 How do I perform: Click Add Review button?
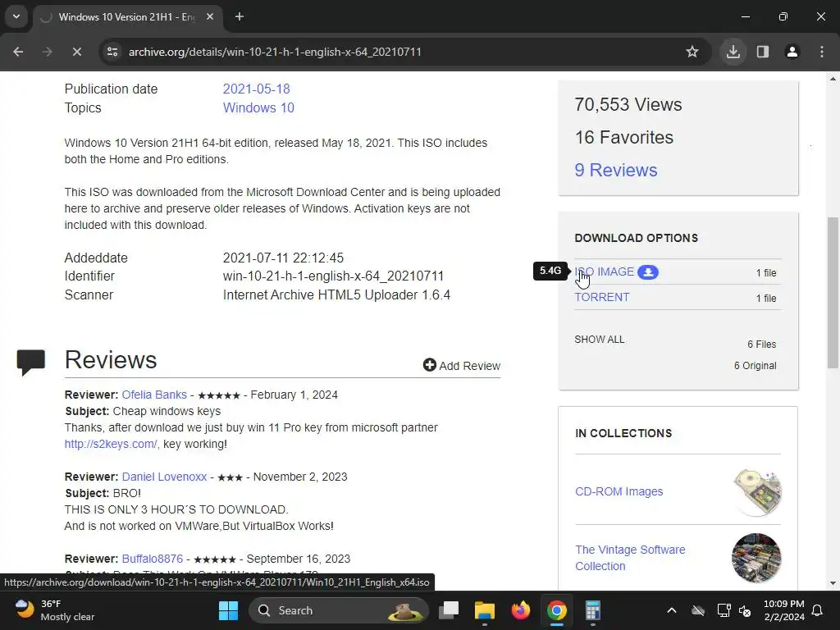pos(461,365)
